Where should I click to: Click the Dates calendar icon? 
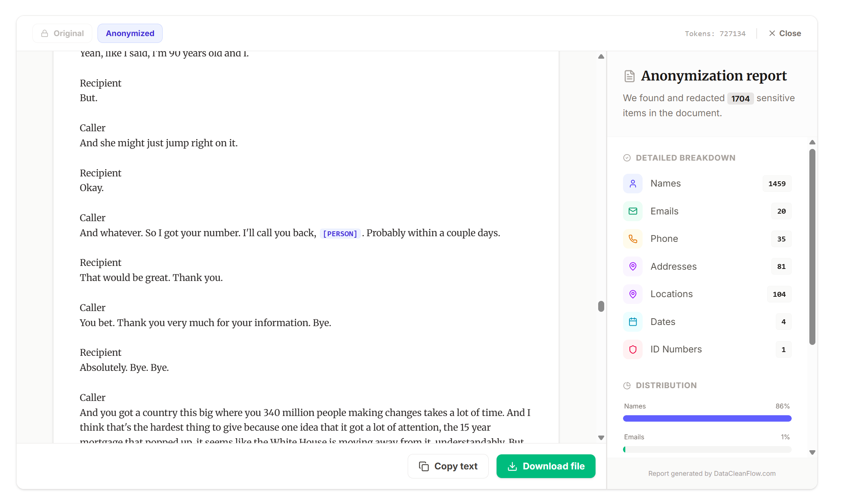(632, 322)
